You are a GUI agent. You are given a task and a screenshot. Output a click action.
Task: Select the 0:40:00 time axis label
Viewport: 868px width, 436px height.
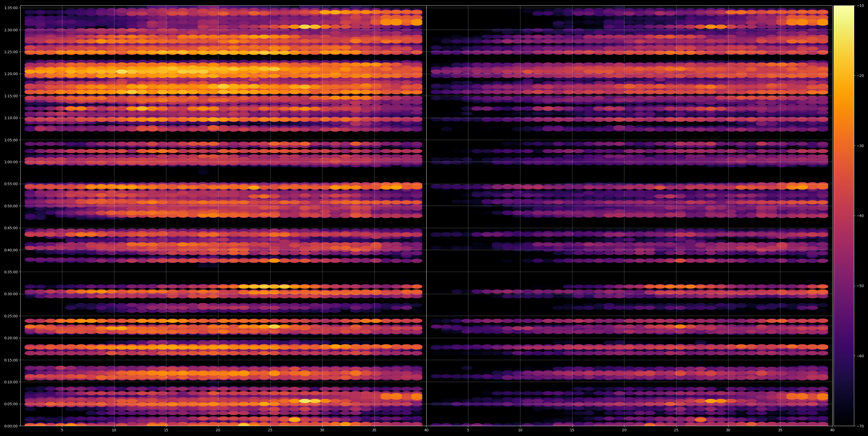(x=11, y=250)
